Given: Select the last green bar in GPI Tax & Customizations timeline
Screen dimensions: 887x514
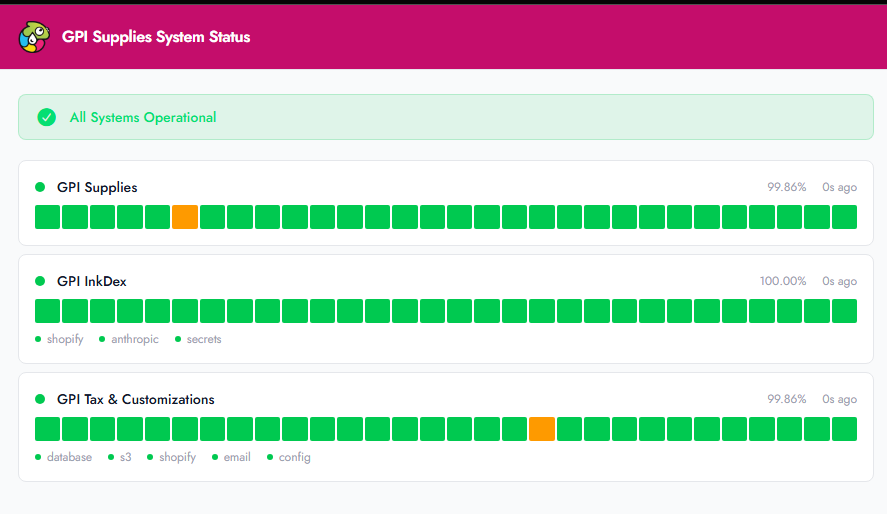Looking at the screenshot, I should point(845,429).
